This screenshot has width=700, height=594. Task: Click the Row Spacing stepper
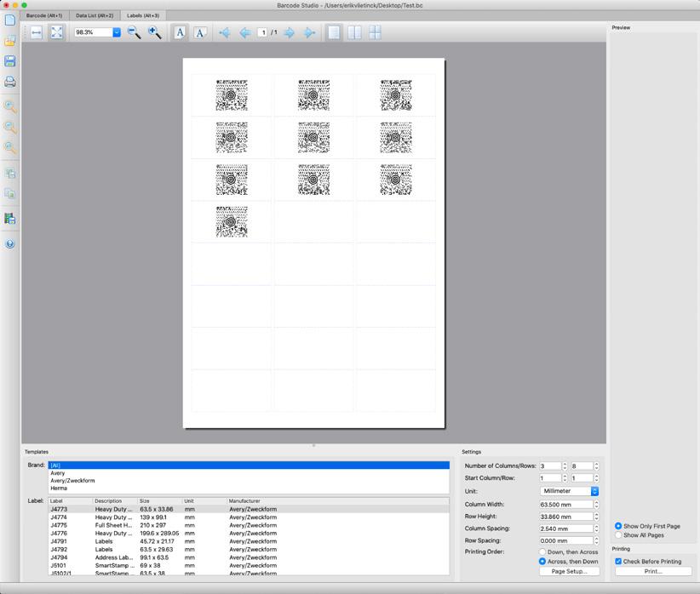point(596,540)
